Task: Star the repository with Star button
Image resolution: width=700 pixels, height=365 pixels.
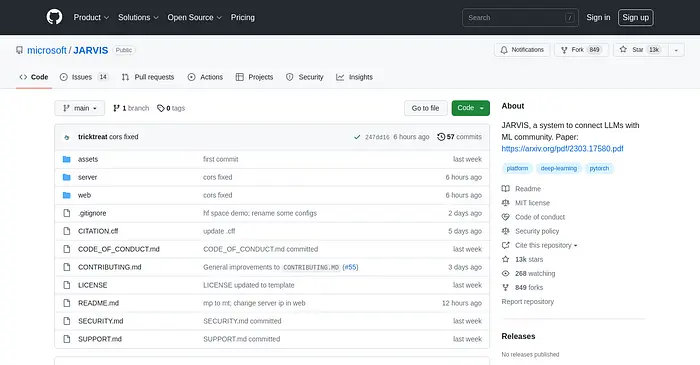Action: (641, 50)
